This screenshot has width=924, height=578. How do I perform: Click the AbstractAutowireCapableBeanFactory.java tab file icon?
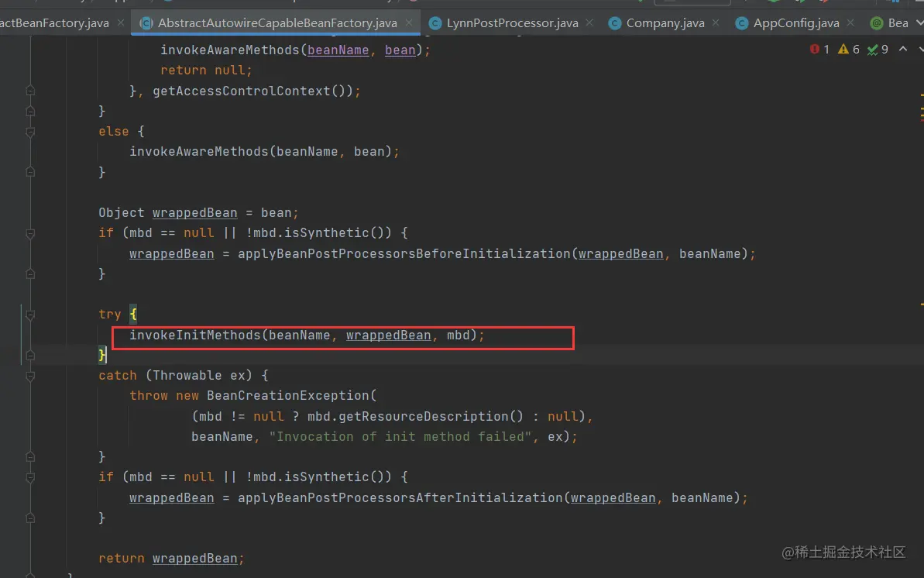point(146,23)
